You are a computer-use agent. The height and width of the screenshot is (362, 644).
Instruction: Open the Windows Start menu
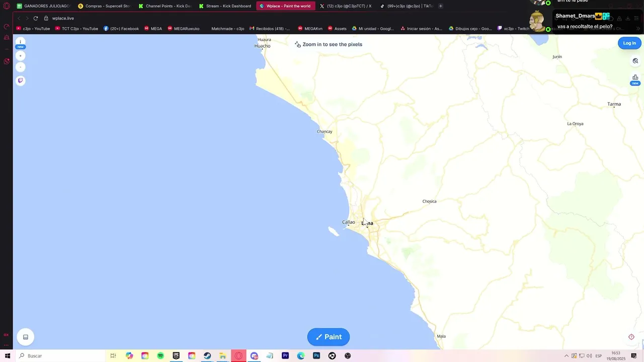[x=7, y=356]
